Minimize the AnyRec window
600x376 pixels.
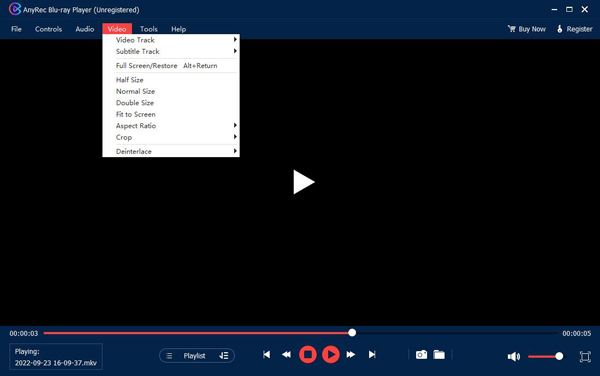[x=554, y=10]
